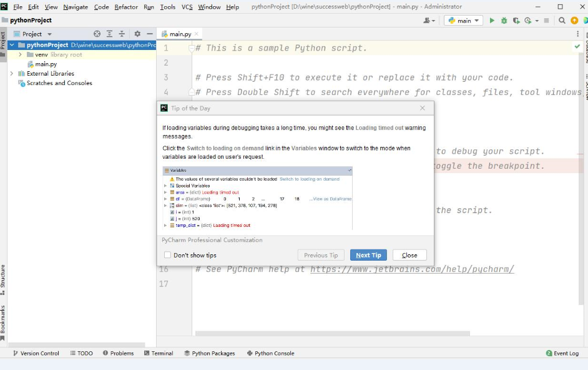Run the main configuration with the green play icon

(x=492, y=21)
